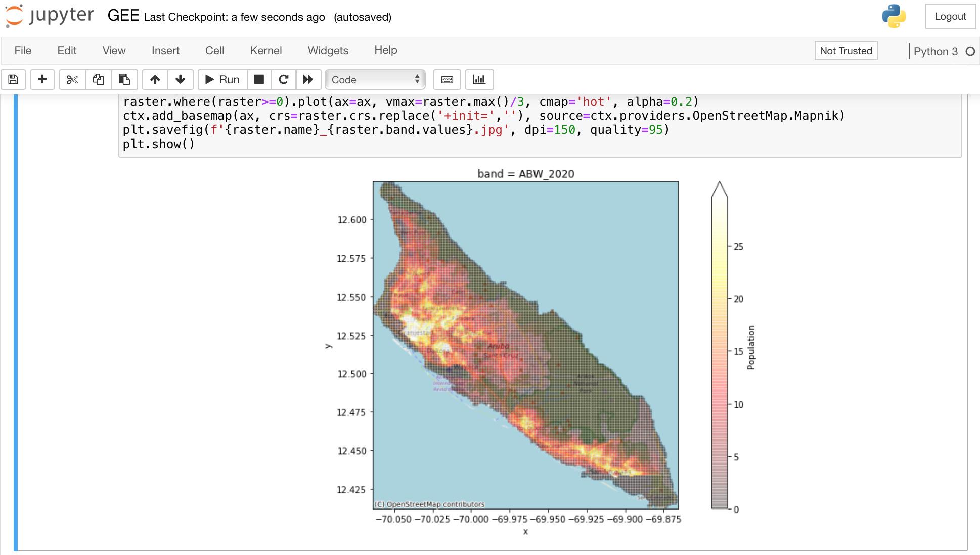Open the cell type dropdown showing Code

(x=374, y=79)
